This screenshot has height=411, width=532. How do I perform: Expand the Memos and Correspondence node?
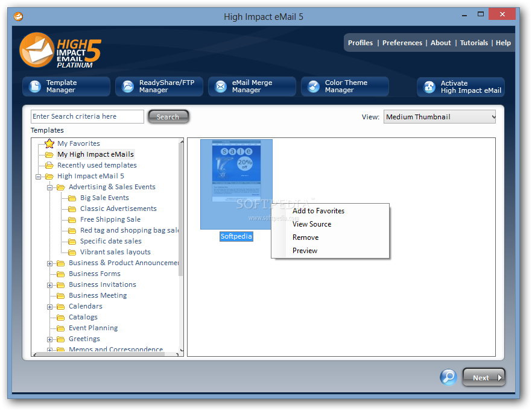coord(49,350)
